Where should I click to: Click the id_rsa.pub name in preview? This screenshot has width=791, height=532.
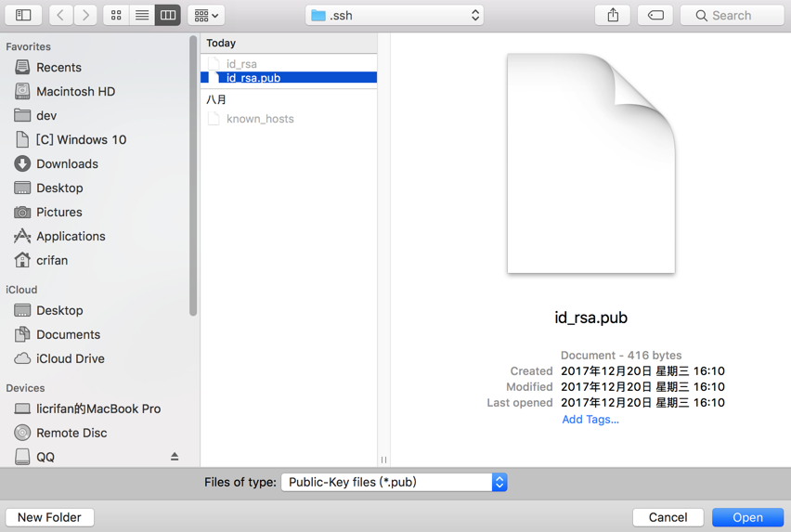pyautogui.click(x=590, y=318)
